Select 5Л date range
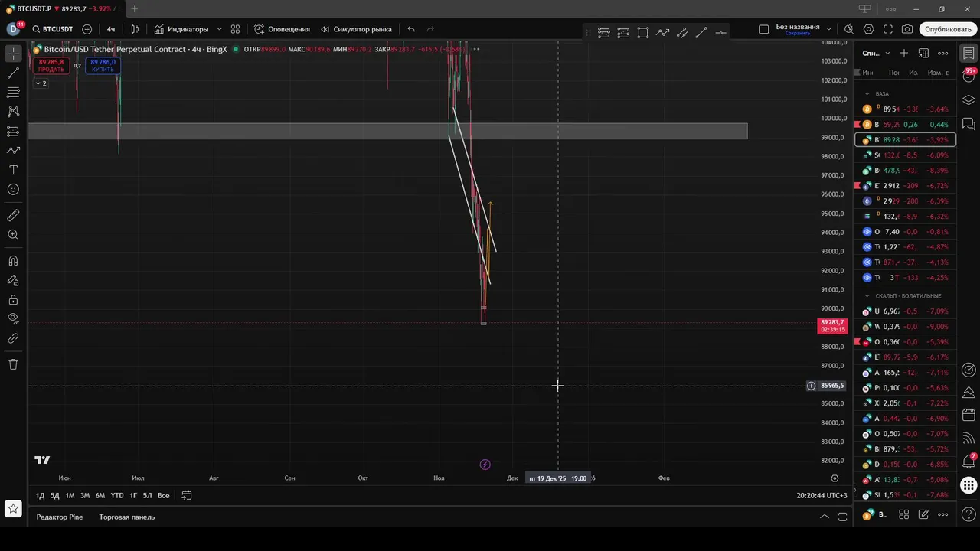Screen dimensions: 980x551 click(x=147, y=496)
